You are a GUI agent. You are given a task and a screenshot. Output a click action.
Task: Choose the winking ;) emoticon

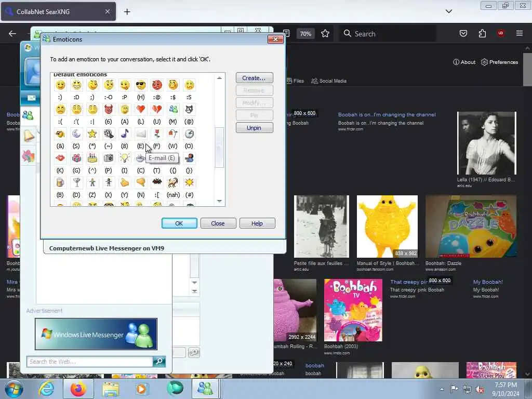(x=92, y=85)
